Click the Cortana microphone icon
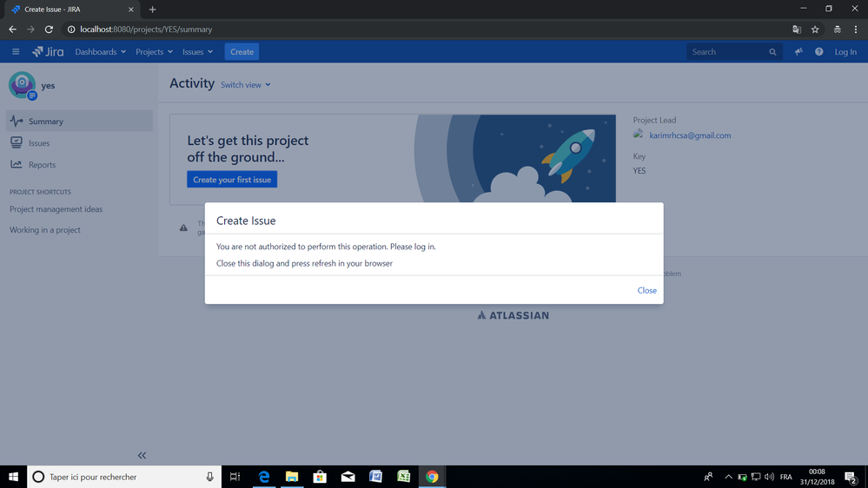Image resolution: width=868 pixels, height=488 pixels. 209,477
